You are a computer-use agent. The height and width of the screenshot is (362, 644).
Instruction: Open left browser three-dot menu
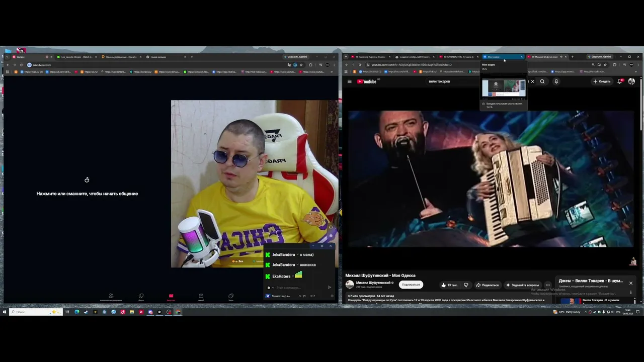pos(334,65)
